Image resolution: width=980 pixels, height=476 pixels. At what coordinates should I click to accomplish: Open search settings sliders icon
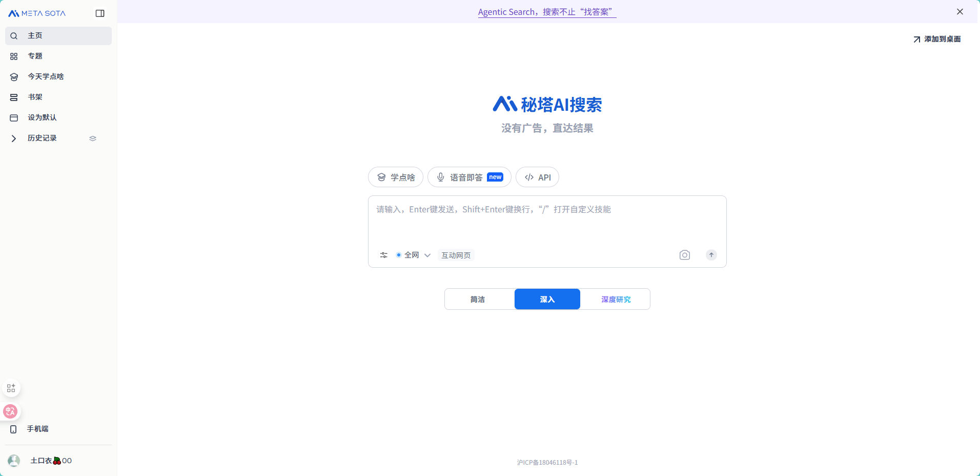383,255
